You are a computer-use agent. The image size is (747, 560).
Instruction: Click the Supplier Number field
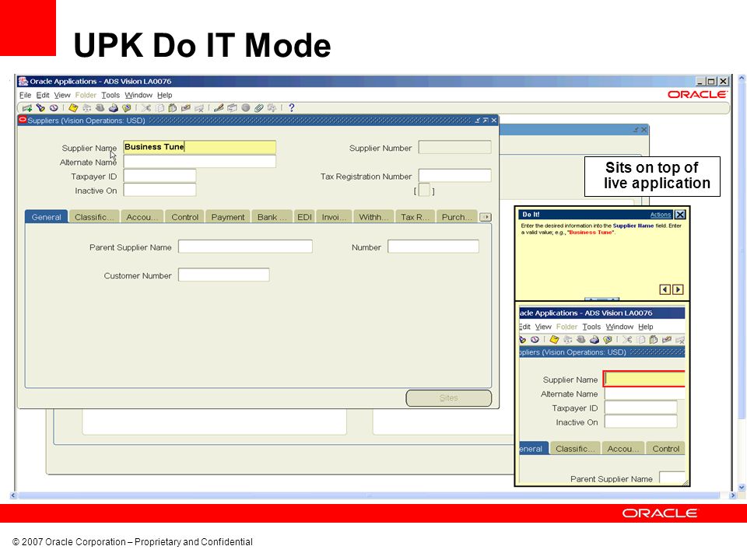coord(455,148)
